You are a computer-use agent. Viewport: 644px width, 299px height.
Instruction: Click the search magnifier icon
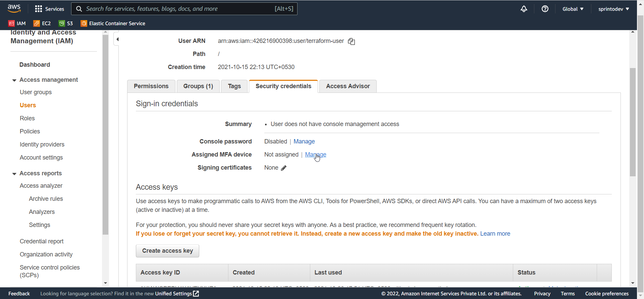(x=79, y=9)
